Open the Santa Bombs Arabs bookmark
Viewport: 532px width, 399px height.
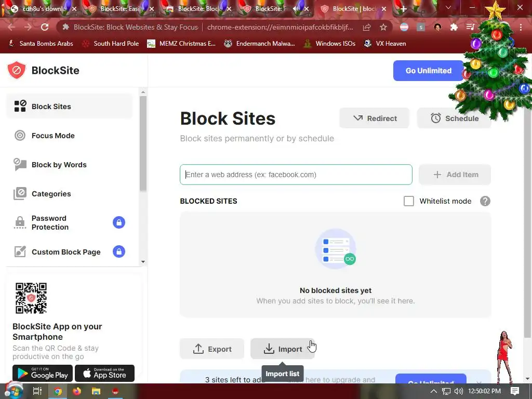click(x=41, y=44)
